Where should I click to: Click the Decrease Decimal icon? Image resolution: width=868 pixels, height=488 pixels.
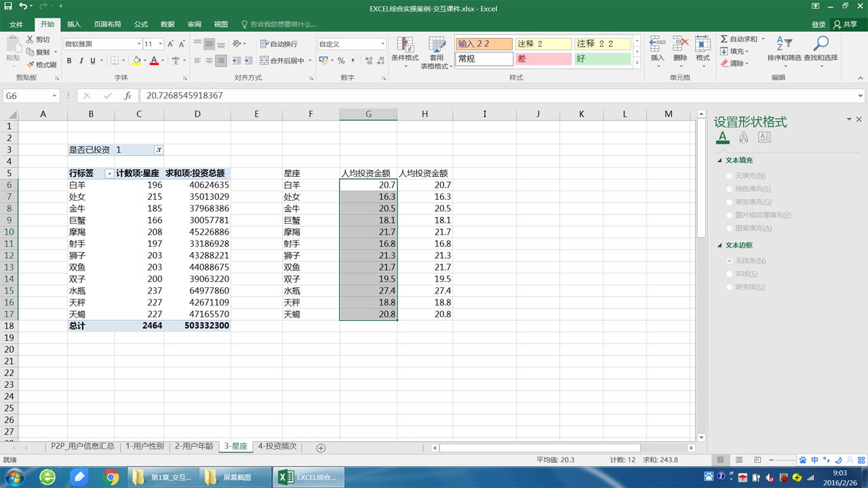click(380, 61)
